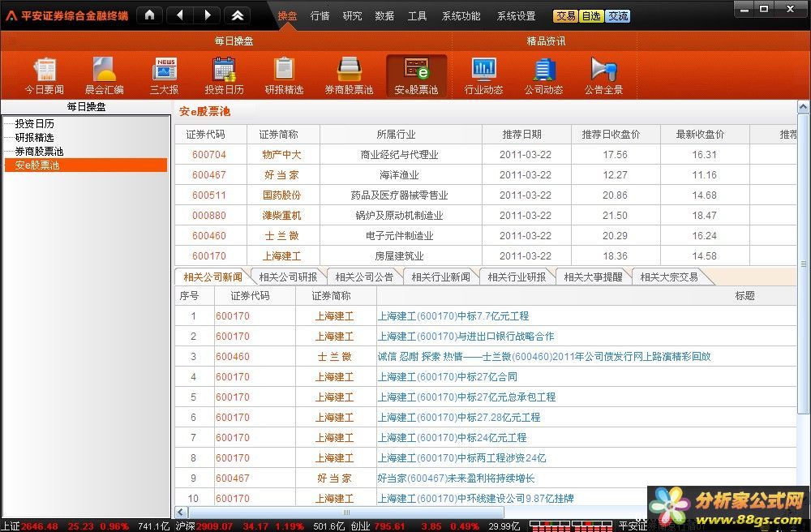Image resolution: width=811 pixels, height=532 pixels.
Task: Switch to 相关大事提醒 tab
Action: 594,277
